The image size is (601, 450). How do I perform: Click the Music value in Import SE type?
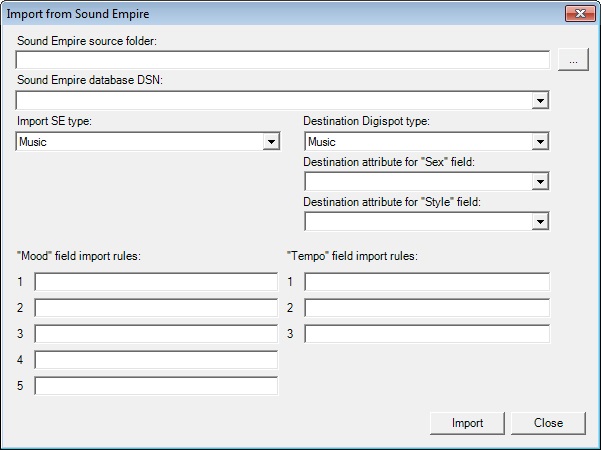click(x=33, y=142)
